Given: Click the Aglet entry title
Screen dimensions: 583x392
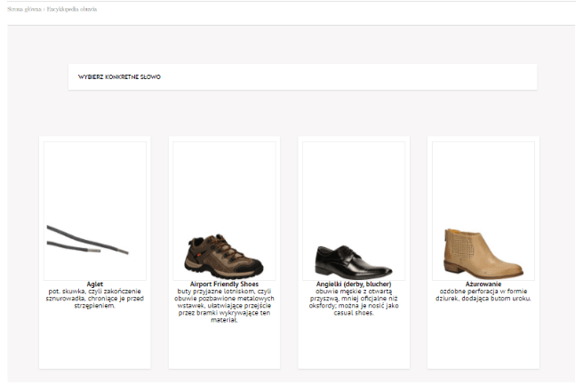Looking at the screenshot, I should pyautogui.click(x=95, y=284).
